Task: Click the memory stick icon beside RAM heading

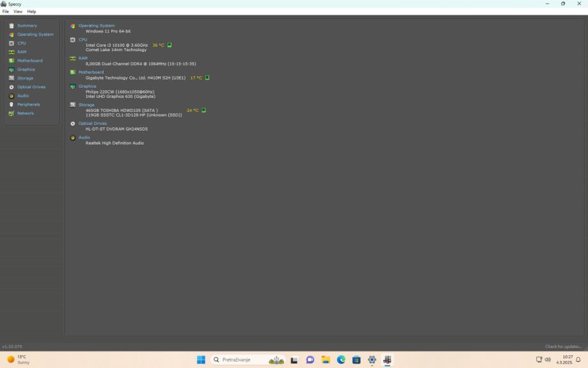Action: coord(73,58)
